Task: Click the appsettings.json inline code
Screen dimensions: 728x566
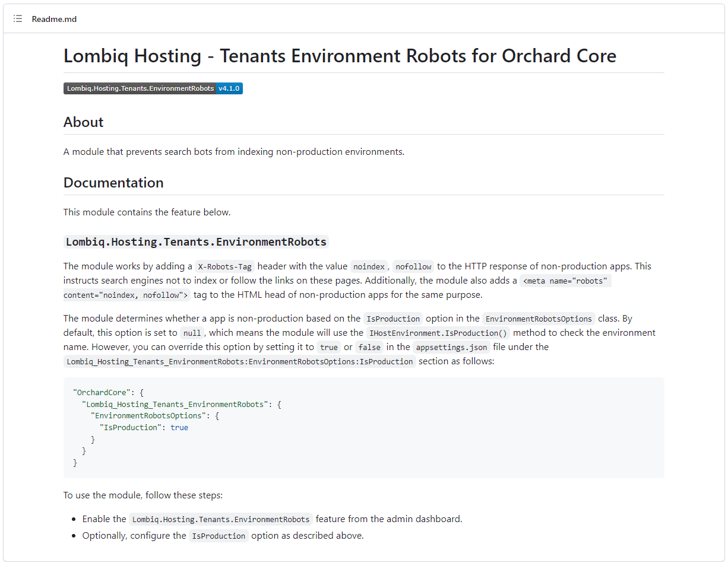Action: (451, 347)
